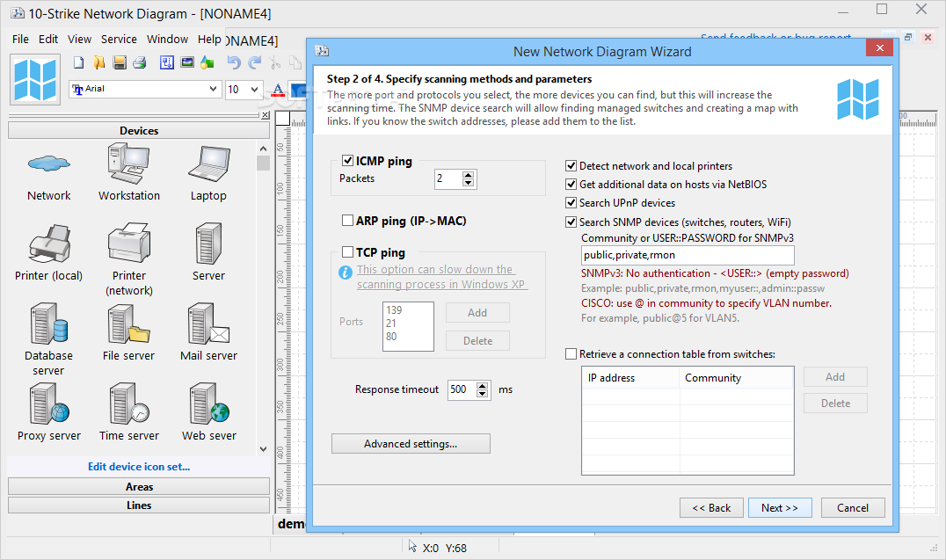The height and width of the screenshot is (560, 946).
Task: Decrease the Response timeout value
Action: pos(482,394)
